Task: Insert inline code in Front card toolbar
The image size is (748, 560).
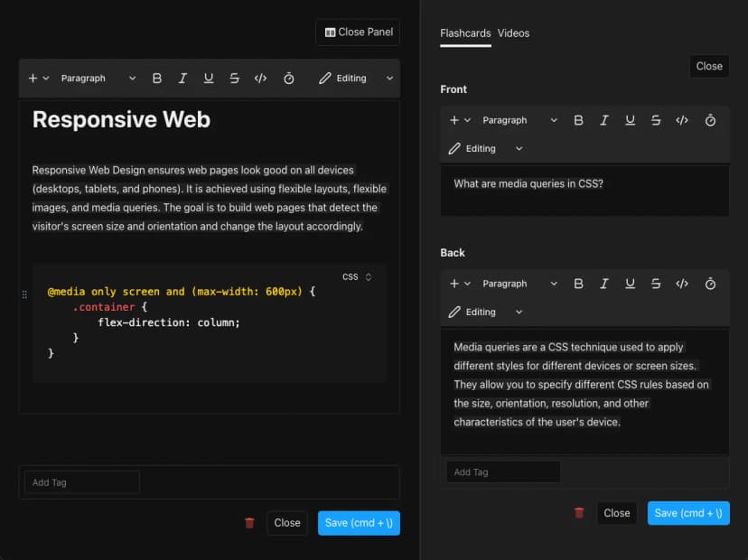Action: click(682, 120)
